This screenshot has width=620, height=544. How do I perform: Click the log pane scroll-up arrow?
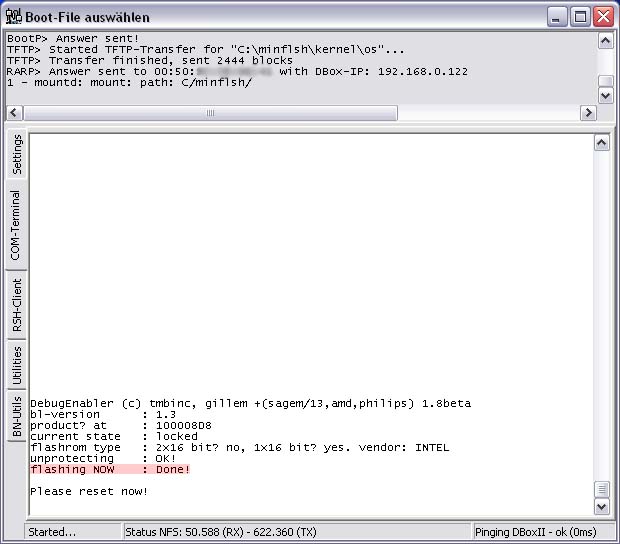pyautogui.click(x=605, y=41)
